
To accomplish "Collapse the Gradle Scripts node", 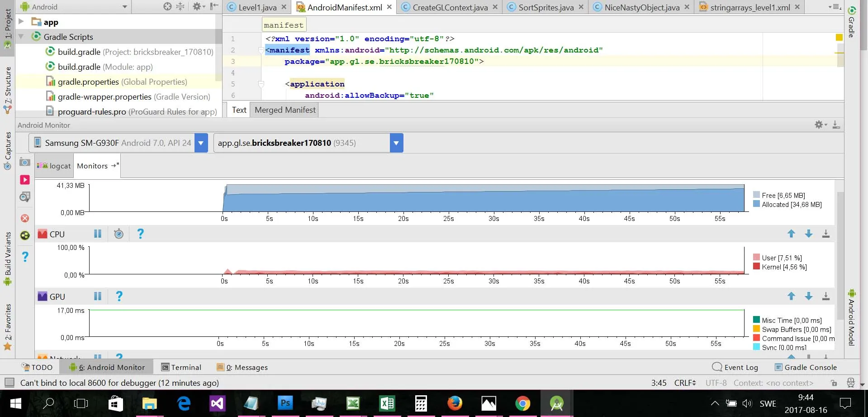I will pos(21,36).
